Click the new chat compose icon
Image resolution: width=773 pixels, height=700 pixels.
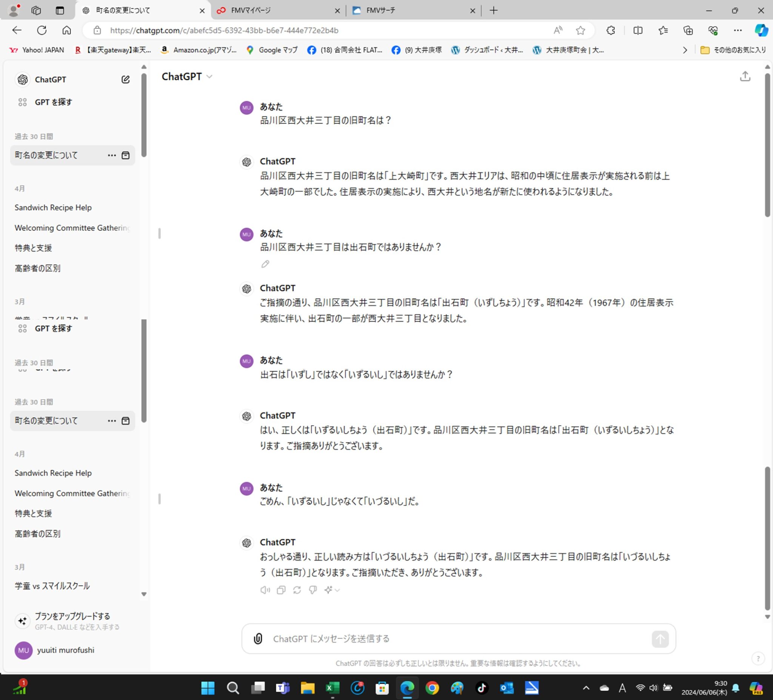125,79
